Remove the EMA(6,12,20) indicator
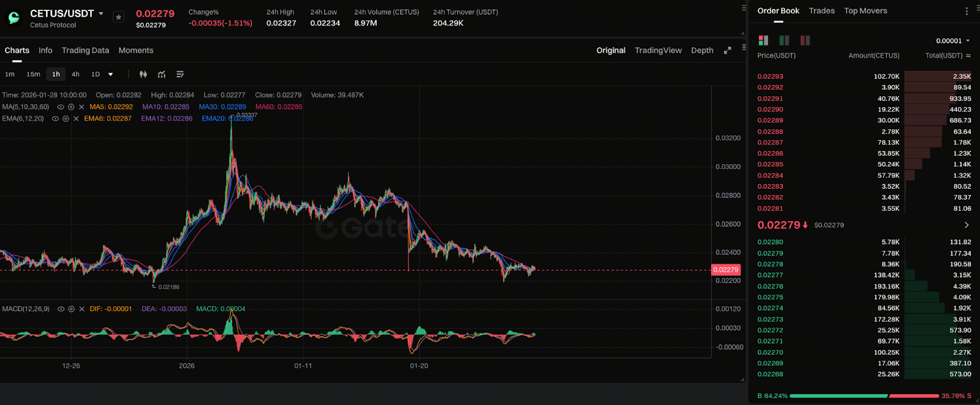Viewport: 980px width, 405px height. coord(76,119)
